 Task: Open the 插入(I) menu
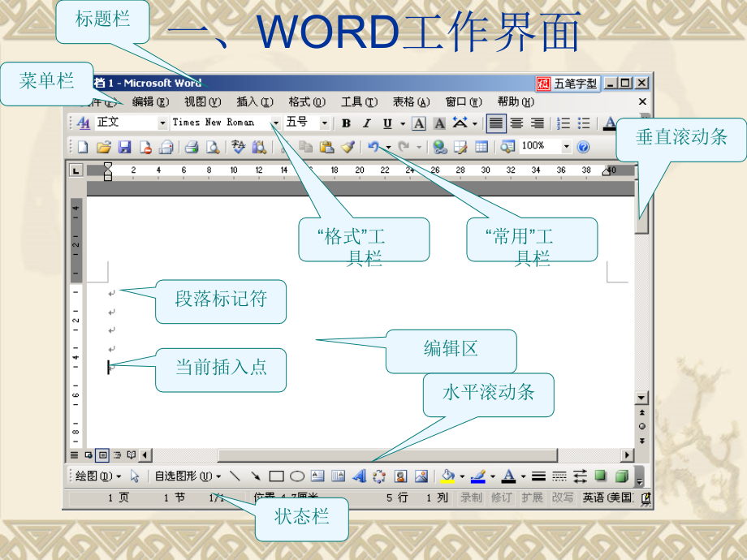[255, 101]
